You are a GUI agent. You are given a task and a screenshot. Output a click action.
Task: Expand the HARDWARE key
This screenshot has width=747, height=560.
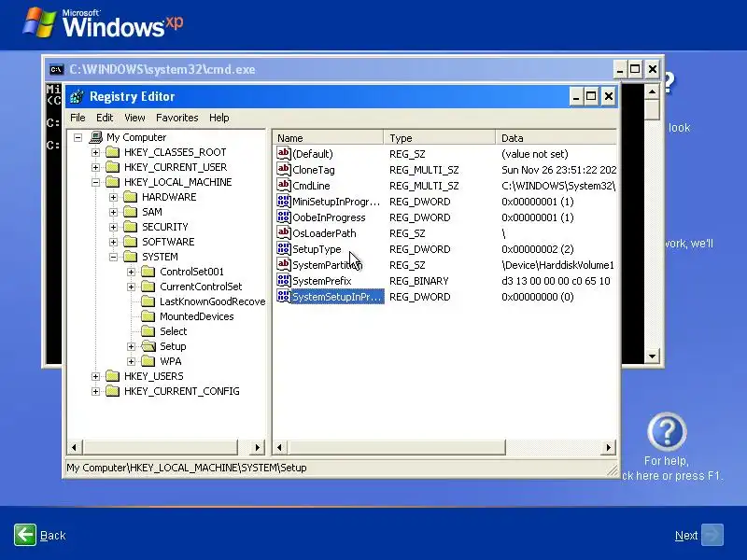113,197
